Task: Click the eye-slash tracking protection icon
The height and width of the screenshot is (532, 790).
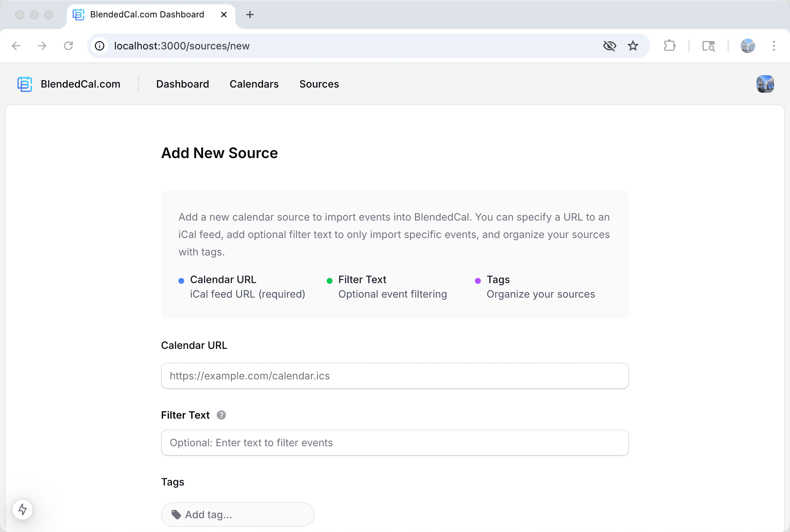Action: [609, 46]
